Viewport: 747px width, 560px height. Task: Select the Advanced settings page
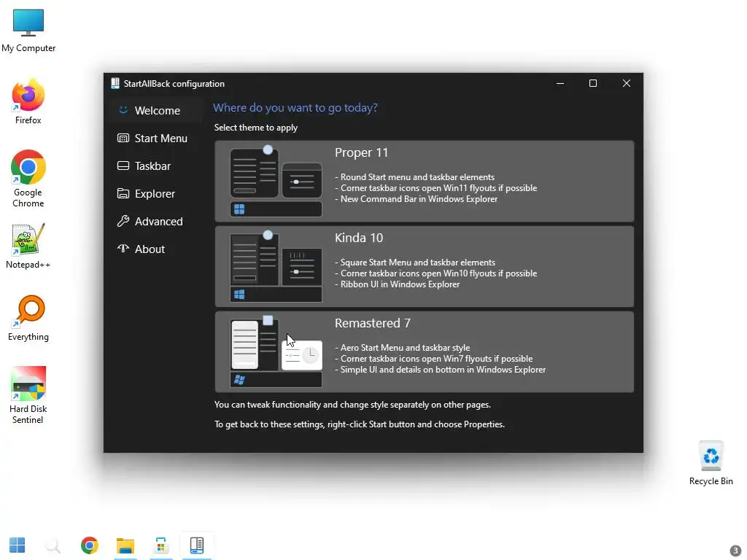coord(156,221)
